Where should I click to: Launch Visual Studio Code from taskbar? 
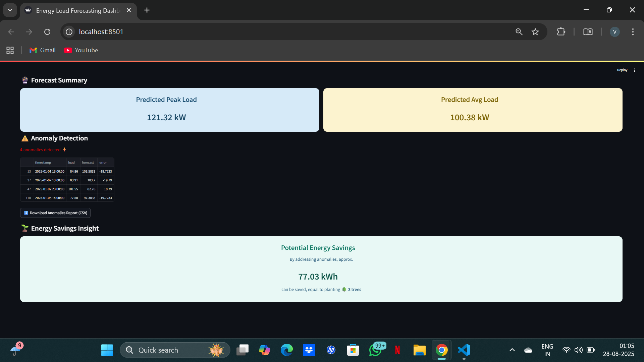click(x=464, y=350)
